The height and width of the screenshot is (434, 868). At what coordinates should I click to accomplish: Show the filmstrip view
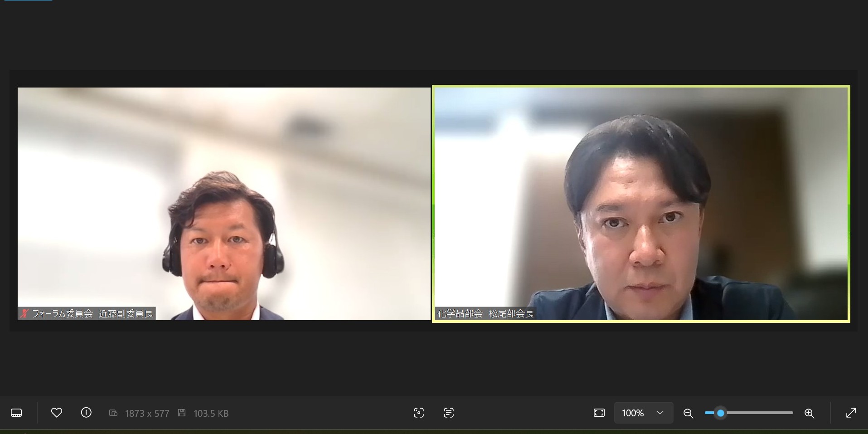pos(16,413)
